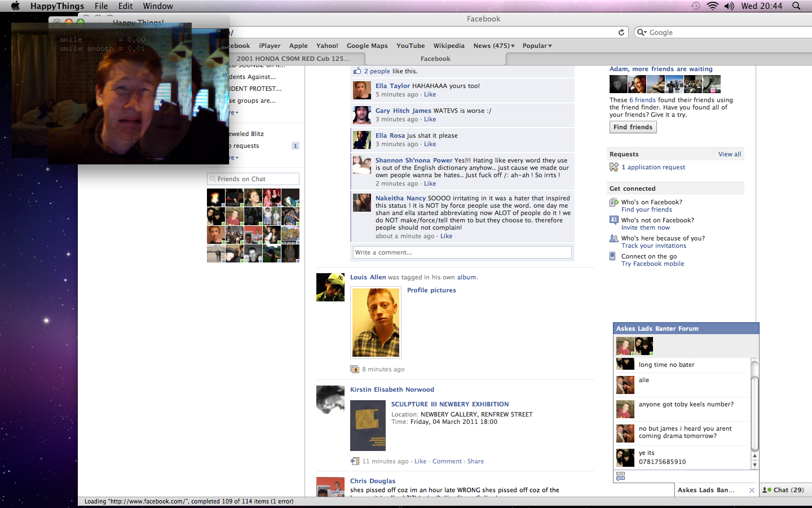Screen dimensions: 812x508
Task: Open the '1 application request' link
Action: 653,167
